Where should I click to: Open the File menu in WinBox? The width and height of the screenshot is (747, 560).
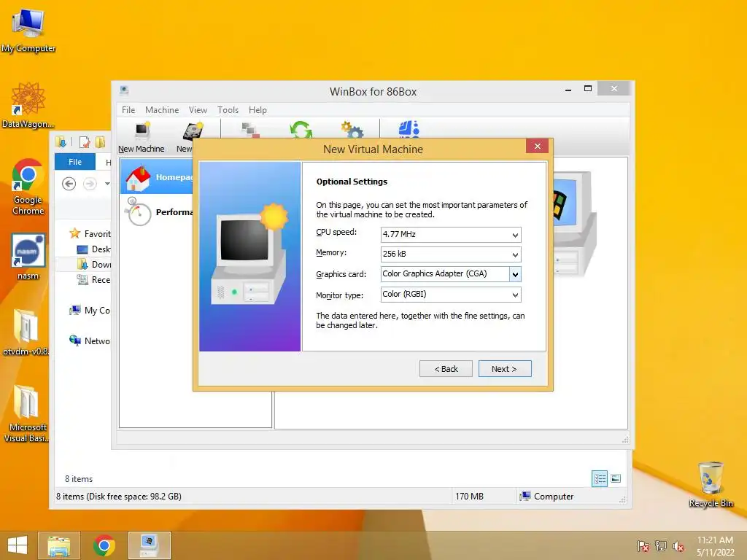coord(128,110)
